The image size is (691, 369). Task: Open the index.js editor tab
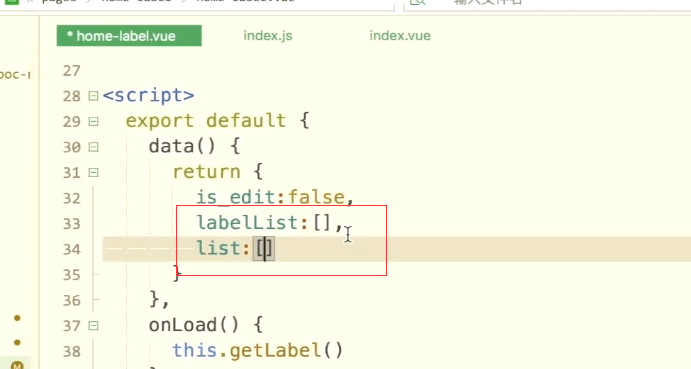pos(268,36)
